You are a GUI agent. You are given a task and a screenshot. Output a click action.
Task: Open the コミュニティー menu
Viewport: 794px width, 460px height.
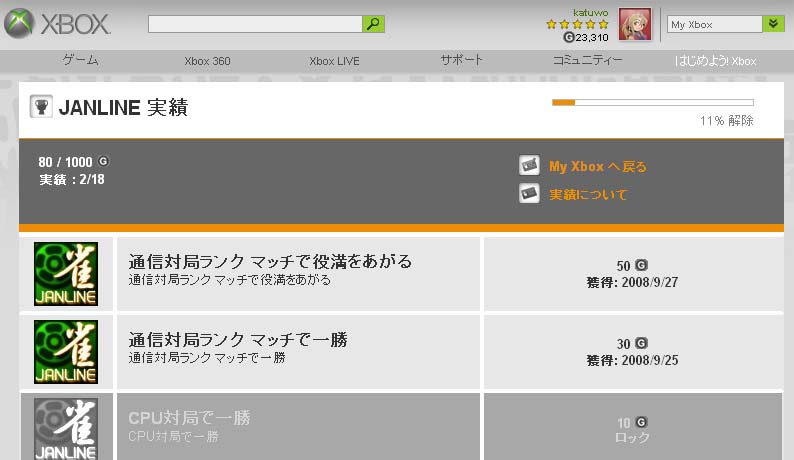coord(587,60)
